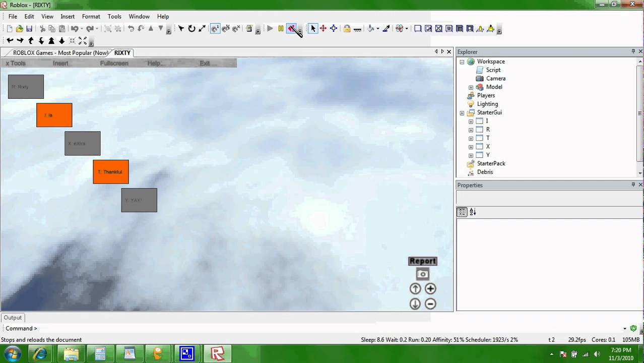The image size is (644, 363).
Task: Open the Edit menu
Action: pos(29,17)
